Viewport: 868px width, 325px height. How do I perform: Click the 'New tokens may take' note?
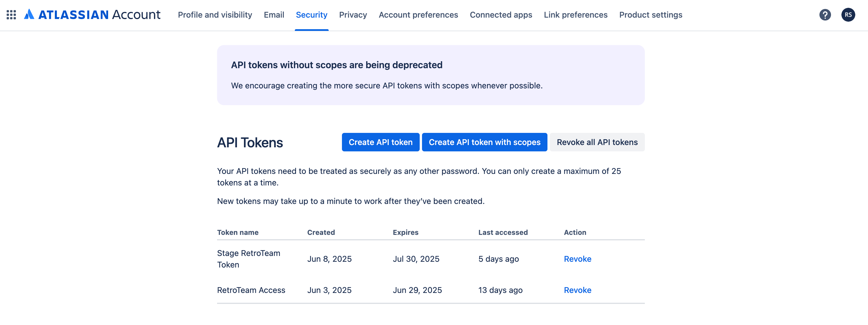(351, 201)
